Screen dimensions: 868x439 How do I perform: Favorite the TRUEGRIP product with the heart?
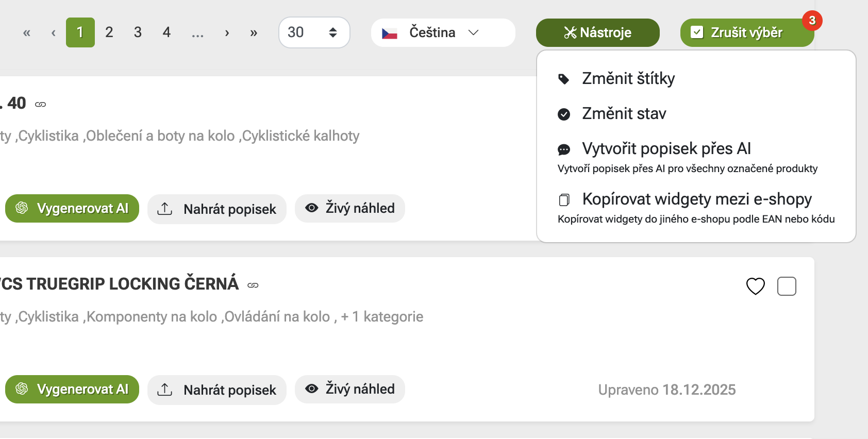756,286
